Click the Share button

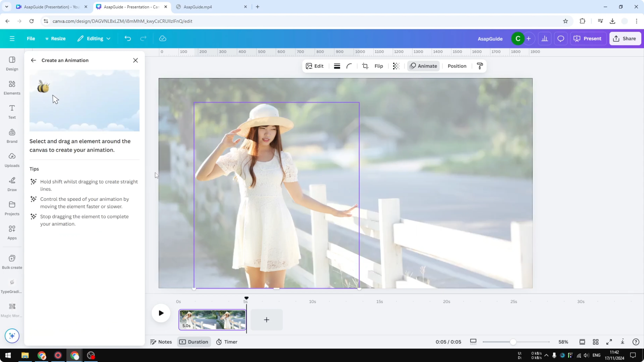tap(625, 38)
